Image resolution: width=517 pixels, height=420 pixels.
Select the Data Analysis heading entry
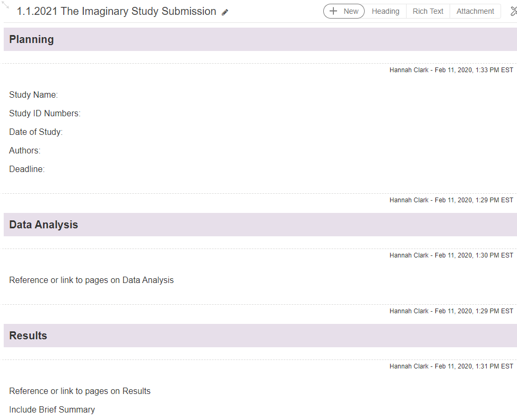(44, 225)
